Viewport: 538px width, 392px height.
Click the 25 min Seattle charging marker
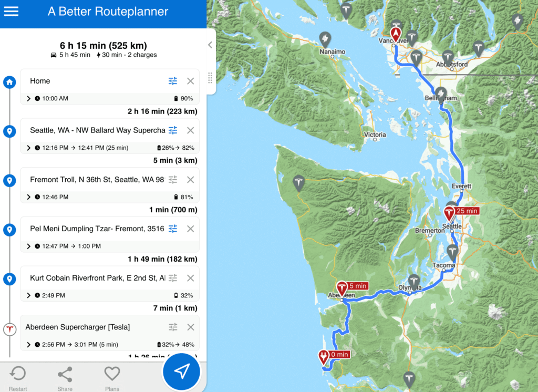(450, 213)
